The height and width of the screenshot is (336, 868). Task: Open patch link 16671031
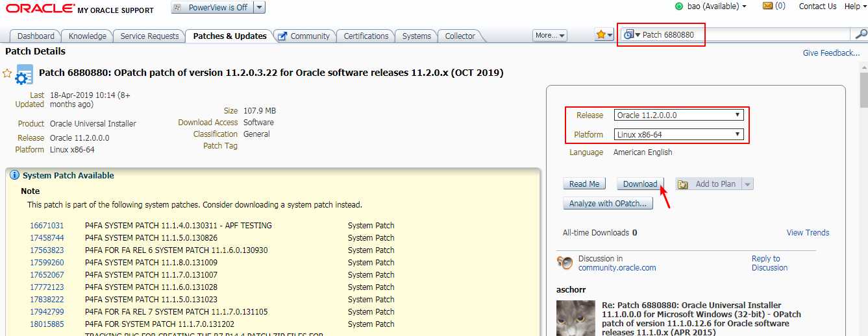[x=47, y=226]
